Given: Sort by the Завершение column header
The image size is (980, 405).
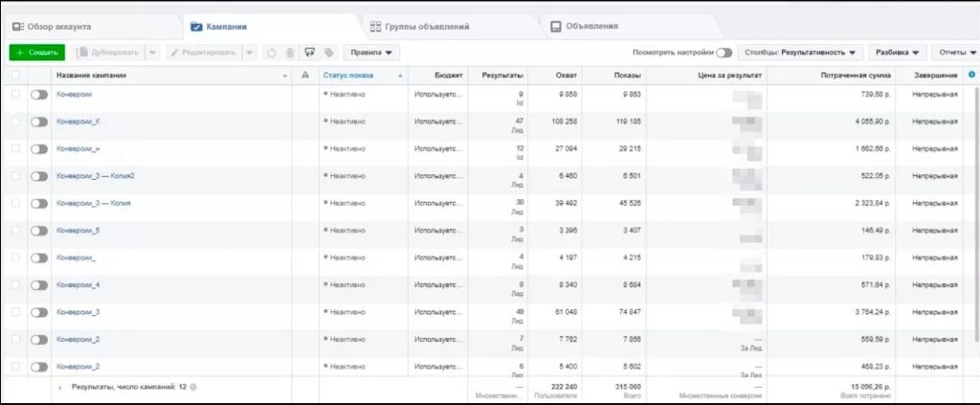Looking at the screenshot, I should tap(934, 75).
